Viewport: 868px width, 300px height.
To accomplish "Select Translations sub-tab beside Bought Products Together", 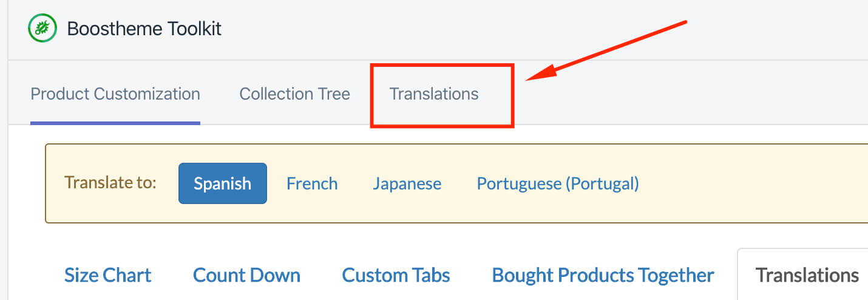I will 807,275.
